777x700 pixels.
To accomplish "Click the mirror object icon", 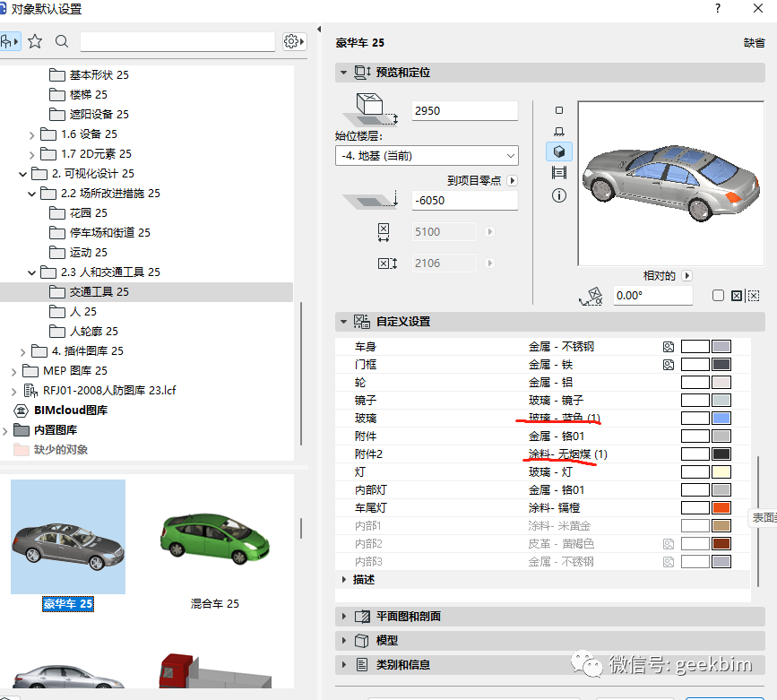I will 737,296.
